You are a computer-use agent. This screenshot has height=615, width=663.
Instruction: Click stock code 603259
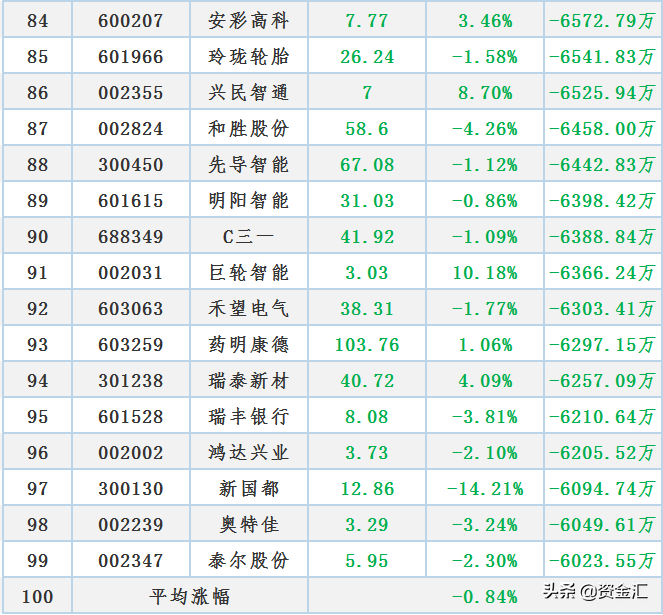coord(131,344)
